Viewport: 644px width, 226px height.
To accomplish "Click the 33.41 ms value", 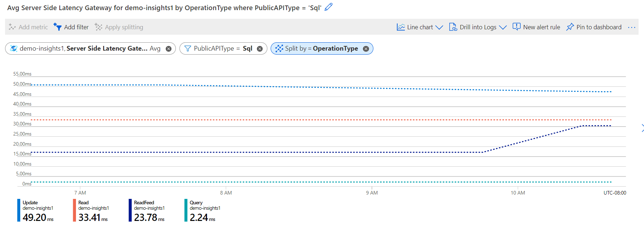I will click(93, 217).
